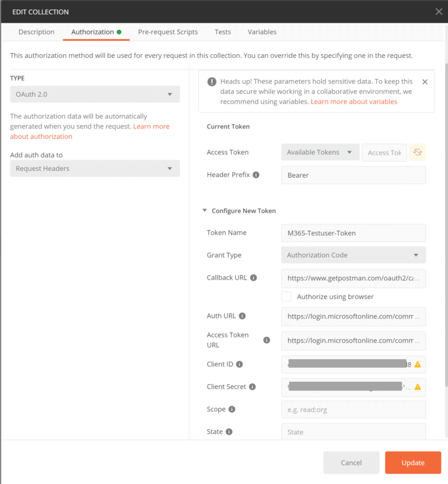Click the info icon next to State
Image resolution: width=448 pixels, height=484 pixels.
pos(229,432)
